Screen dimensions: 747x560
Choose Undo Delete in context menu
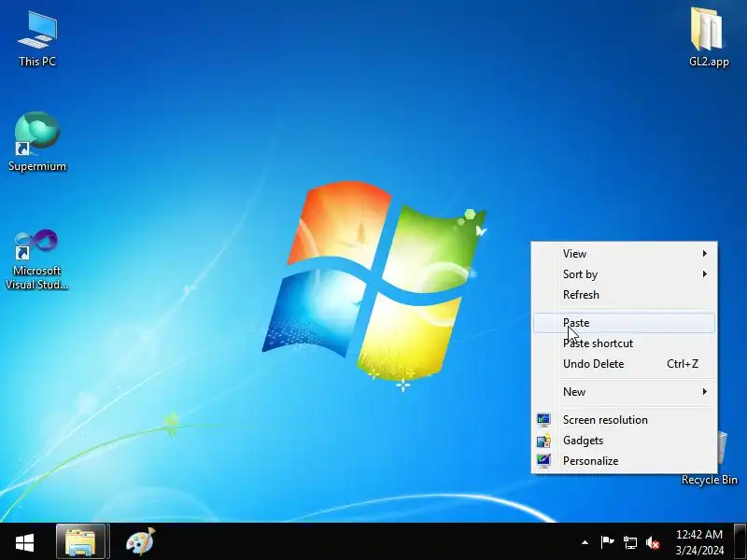(x=624, y=364)
